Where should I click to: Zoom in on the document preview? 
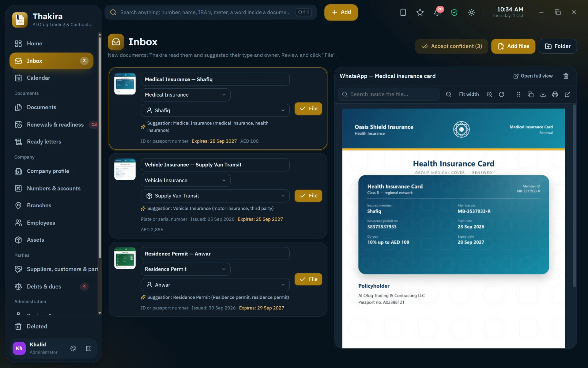pyautogui.click(x=489, y=94)
